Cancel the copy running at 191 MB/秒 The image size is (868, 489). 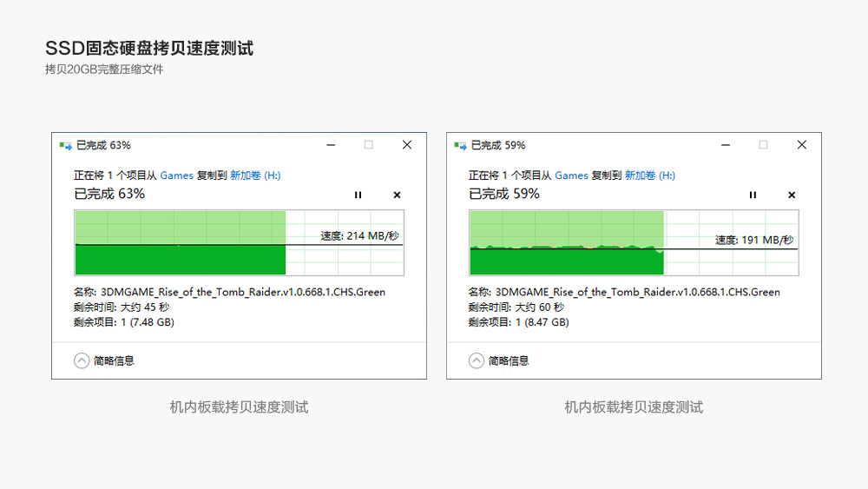[x=792, y=195]
